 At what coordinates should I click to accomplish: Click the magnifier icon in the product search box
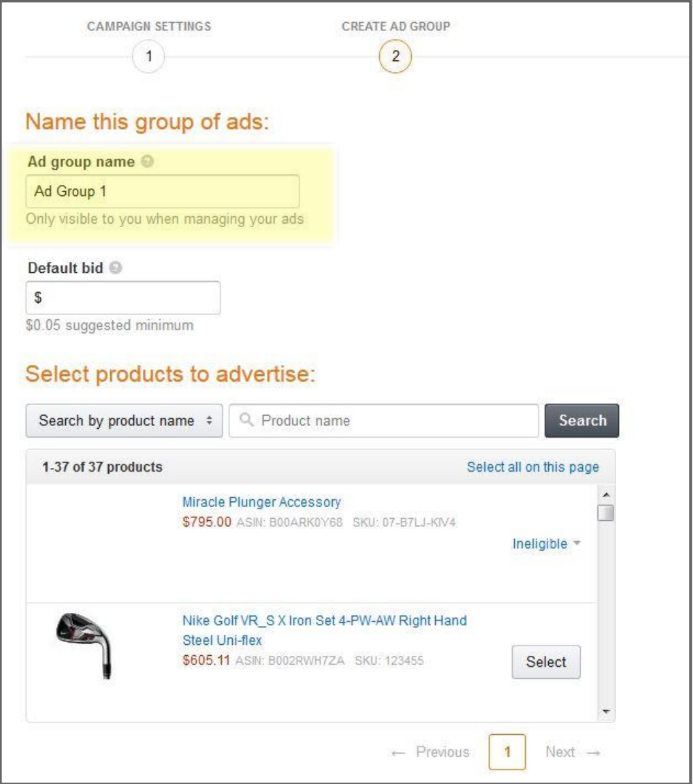point(246,420)
